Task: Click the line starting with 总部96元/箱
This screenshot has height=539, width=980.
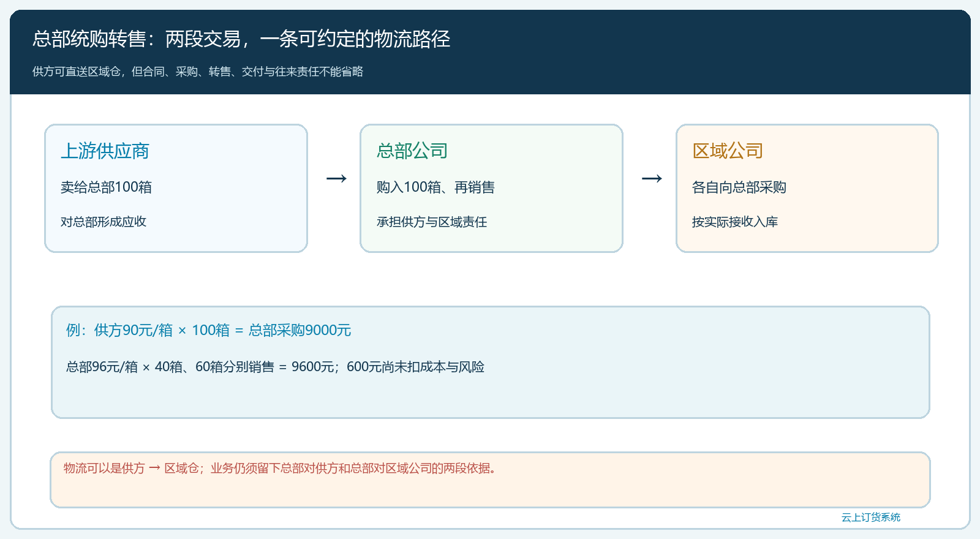Action: [275, 367]
